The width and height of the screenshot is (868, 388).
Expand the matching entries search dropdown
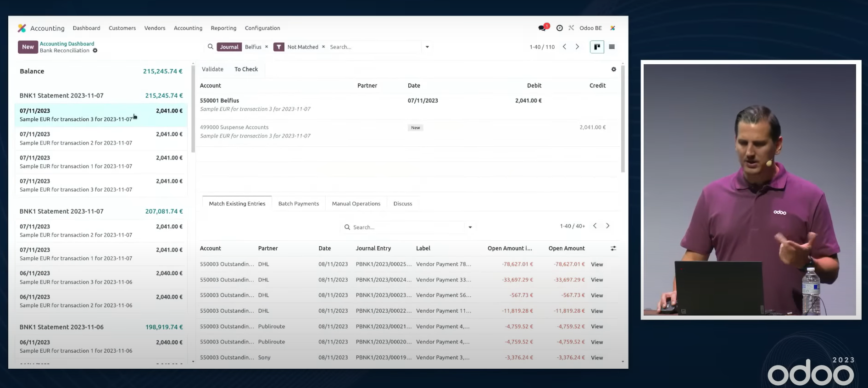[x=470, y=227]
